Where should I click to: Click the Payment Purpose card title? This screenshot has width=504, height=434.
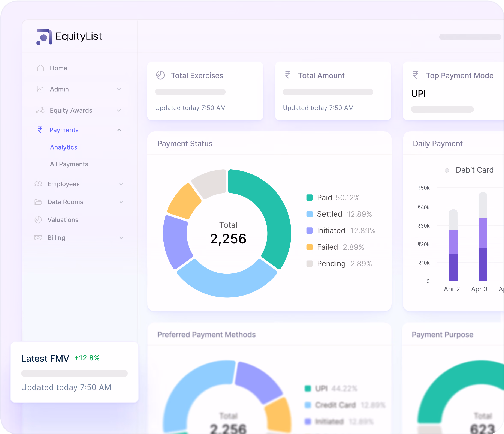[x=443, y=335]
